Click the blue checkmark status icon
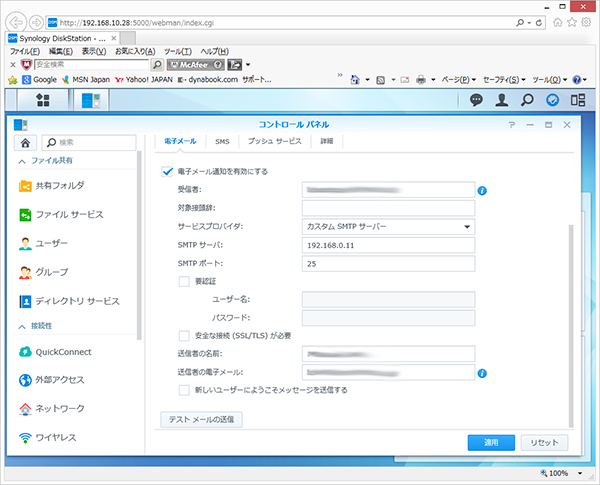The image size is (600, 485). point(552,100)
